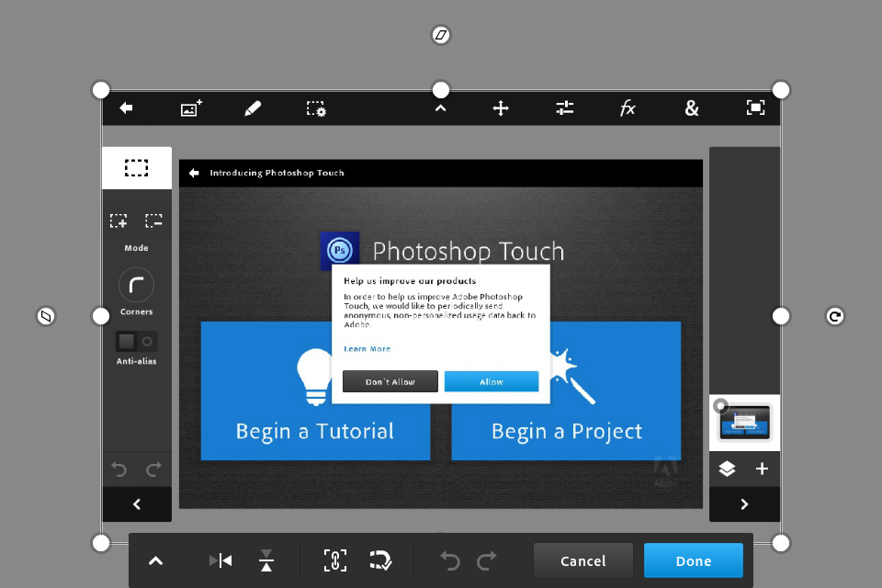
Task: Open the ampersand extras menu
Action: (x=692, y=108)
